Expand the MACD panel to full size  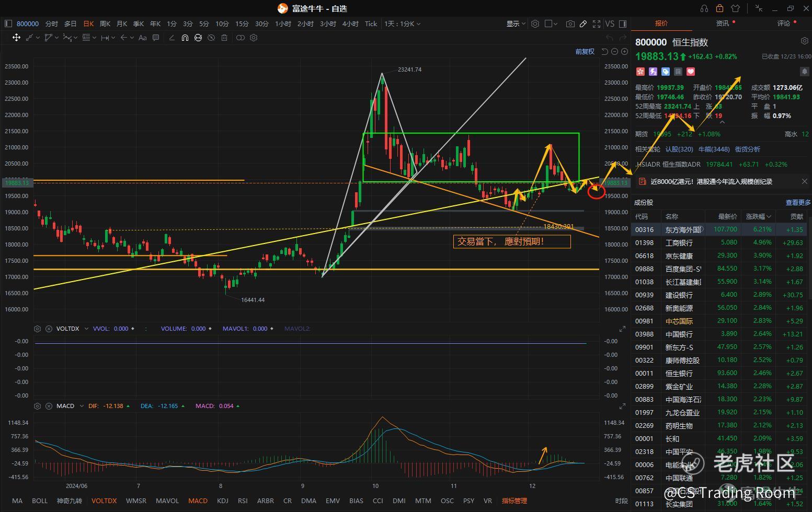(622, 406)
